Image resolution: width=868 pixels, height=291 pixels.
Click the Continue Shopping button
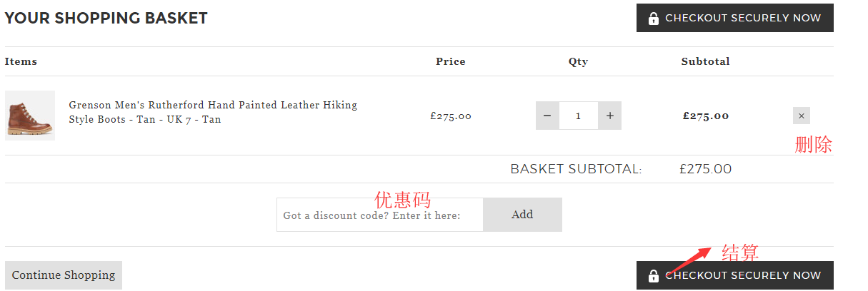click(64, 275)
